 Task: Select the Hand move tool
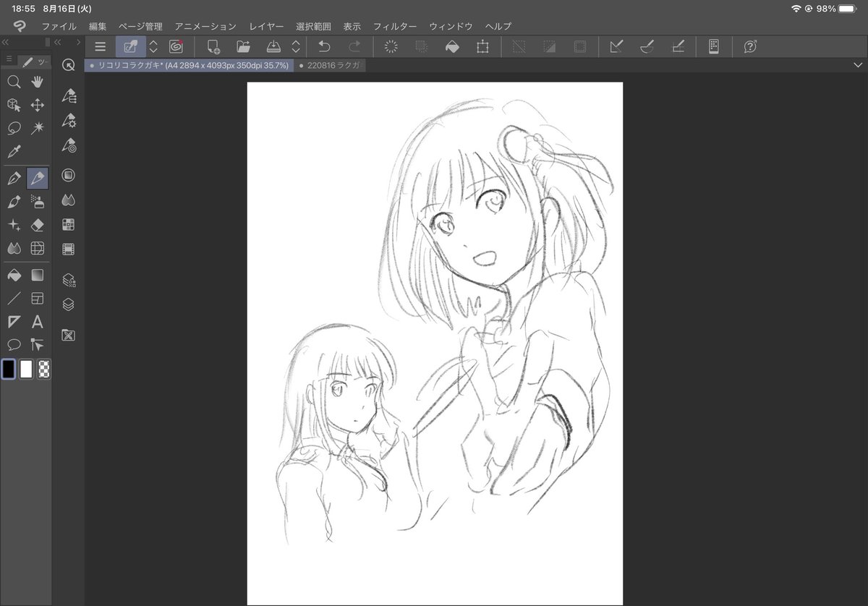(38, 82)
